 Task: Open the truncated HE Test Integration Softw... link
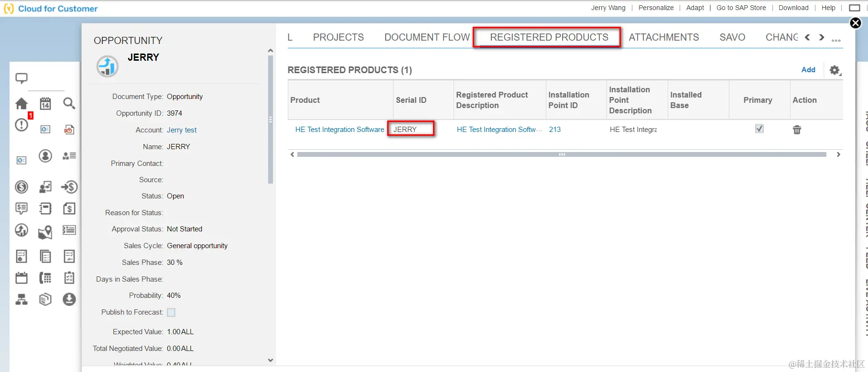pyautogui.click(x=499, y=130)
